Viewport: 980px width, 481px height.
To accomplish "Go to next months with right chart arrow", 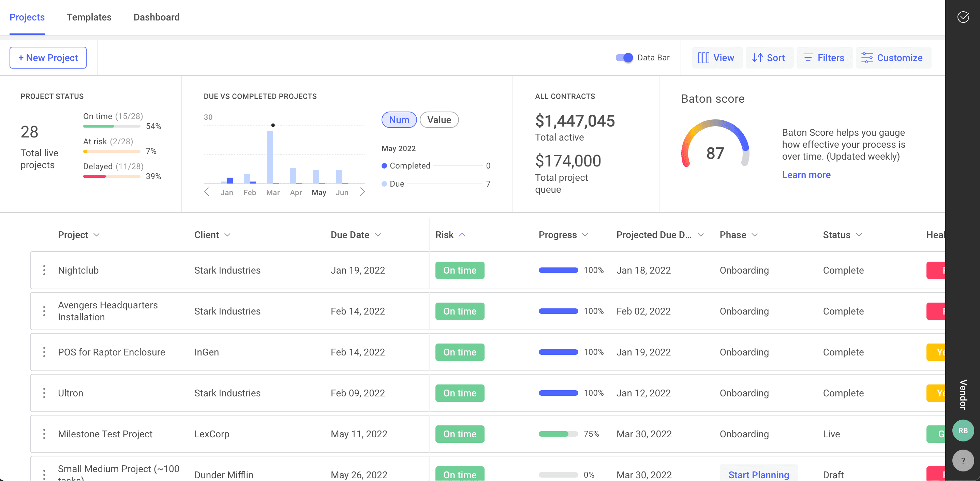I will tap(362, 192).
